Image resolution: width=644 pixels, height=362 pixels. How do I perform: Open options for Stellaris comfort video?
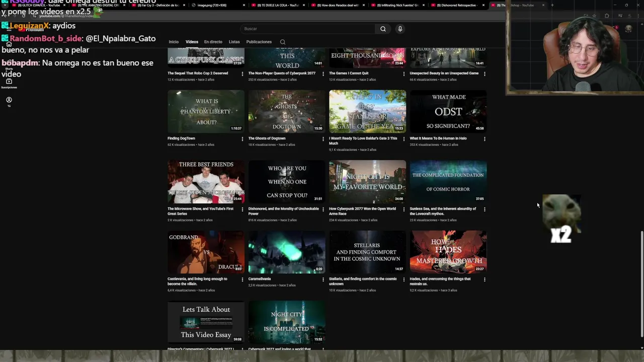pos(404,280)
